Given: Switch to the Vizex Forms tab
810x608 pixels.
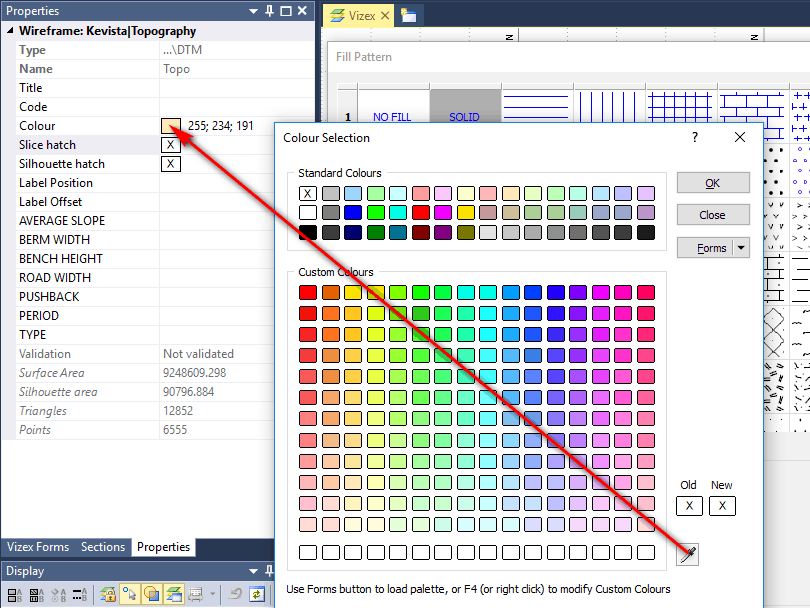Looking at the screenshot, I should click(x=38, y=547).
